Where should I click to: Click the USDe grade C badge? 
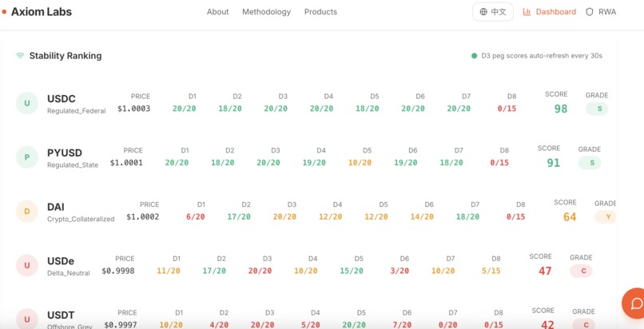581,272
